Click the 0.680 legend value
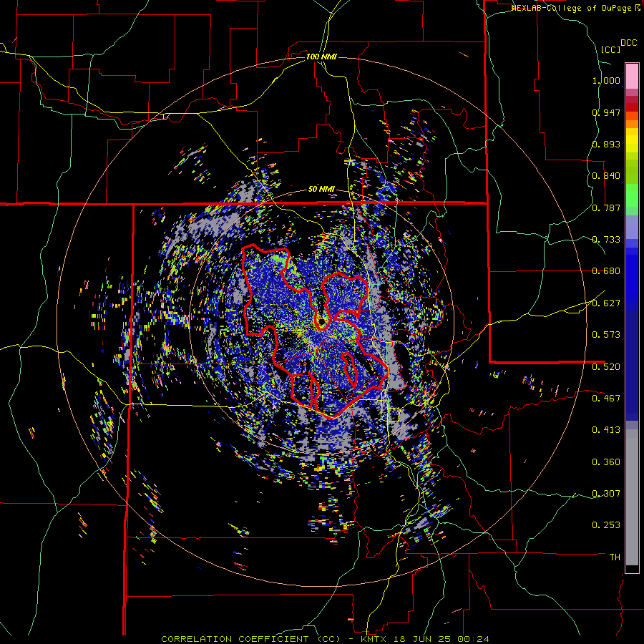This screenshot has width=644, height=644. [x=606, y=271]
